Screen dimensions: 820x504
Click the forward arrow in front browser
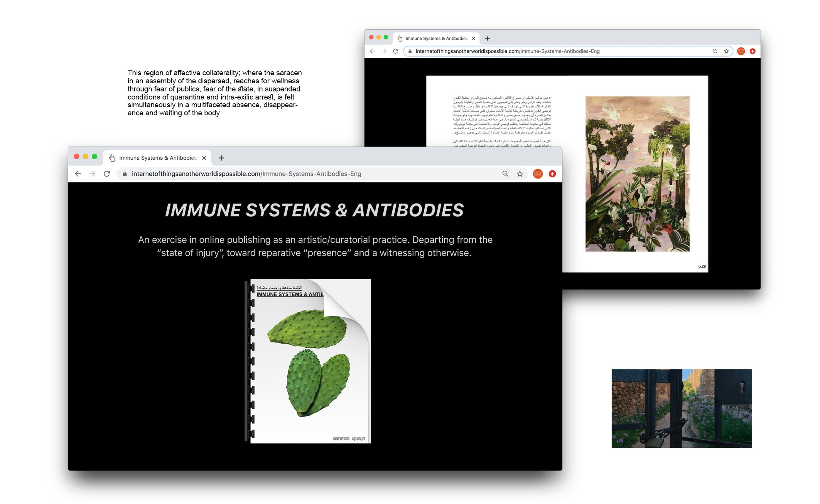click(x=92, y=174)
